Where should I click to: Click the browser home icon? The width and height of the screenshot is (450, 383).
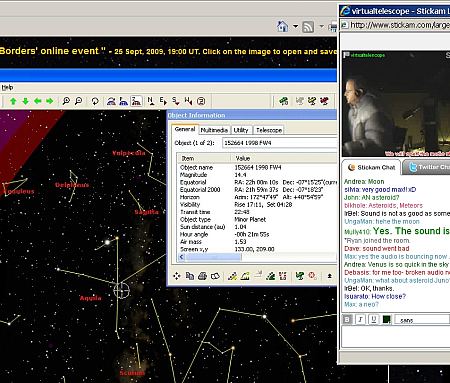coord(282,26)
